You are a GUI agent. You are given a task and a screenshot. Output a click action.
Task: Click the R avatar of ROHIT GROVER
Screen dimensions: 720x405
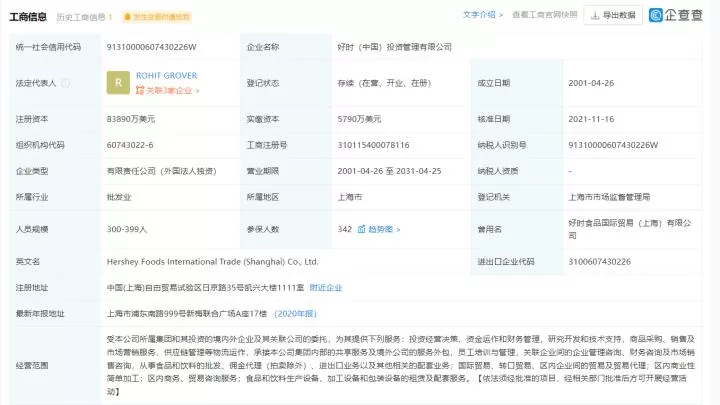tap(118, 83)
